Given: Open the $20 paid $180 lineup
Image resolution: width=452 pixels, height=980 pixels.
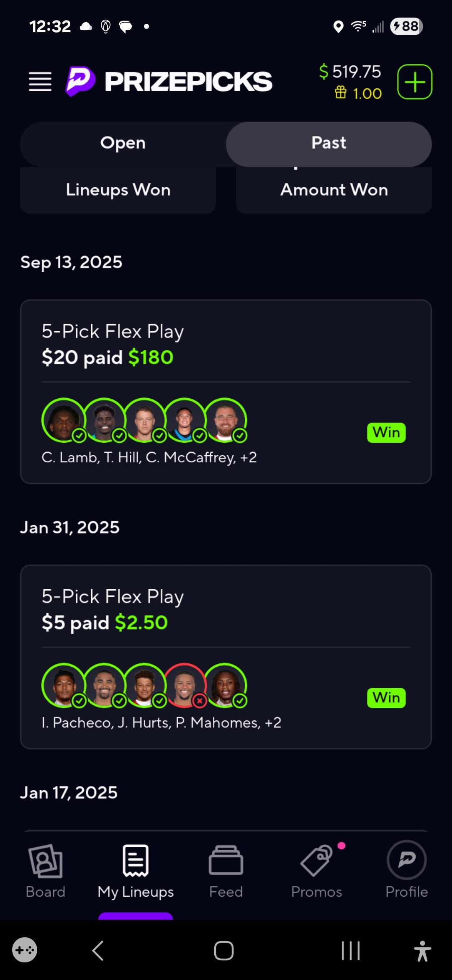Looking at the screenshot, I should (x=226, y=392).
